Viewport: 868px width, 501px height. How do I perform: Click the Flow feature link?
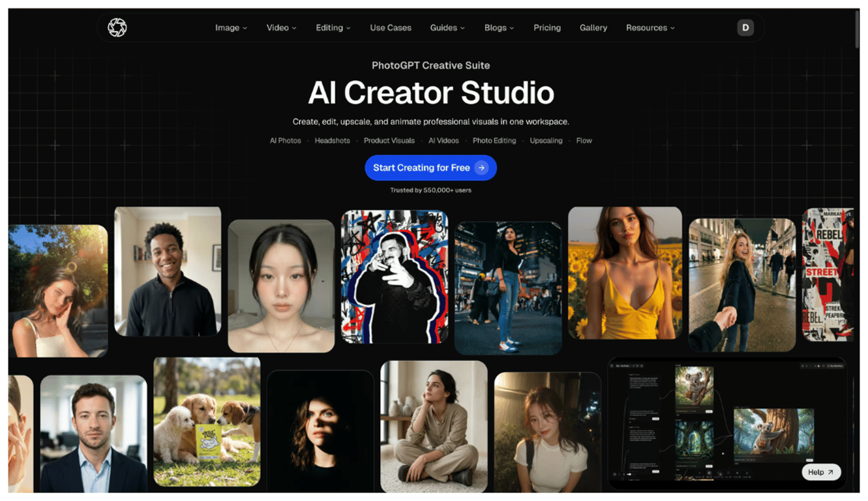pyautogui.click(x=584, y=141)
